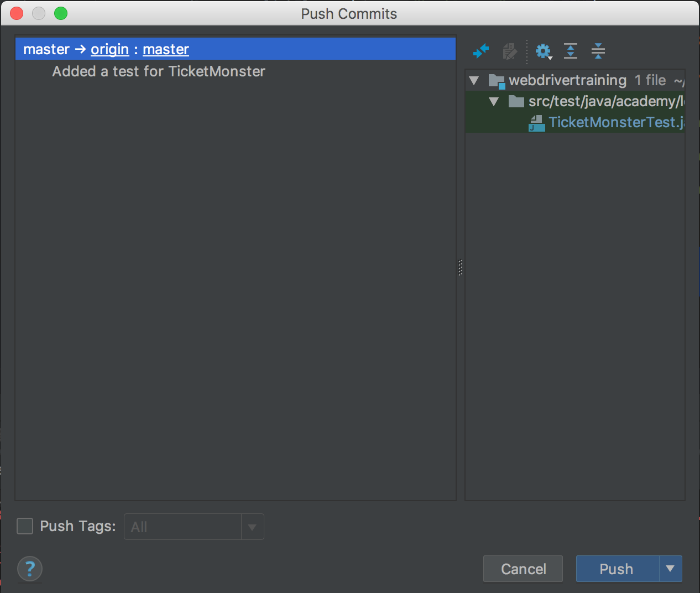Click the Expand All toolbar icon
The width and height of the screenshot is (700, 593).
[x=571, y=51]
